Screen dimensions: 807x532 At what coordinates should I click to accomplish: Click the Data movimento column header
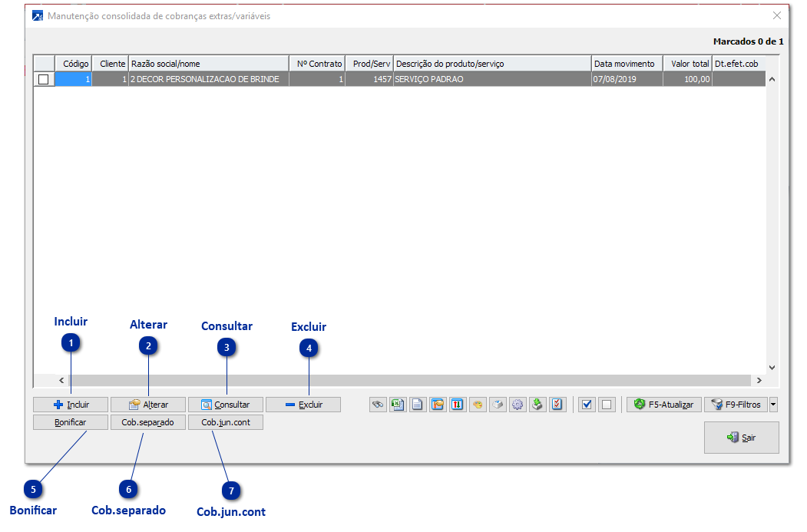(627, 64)
